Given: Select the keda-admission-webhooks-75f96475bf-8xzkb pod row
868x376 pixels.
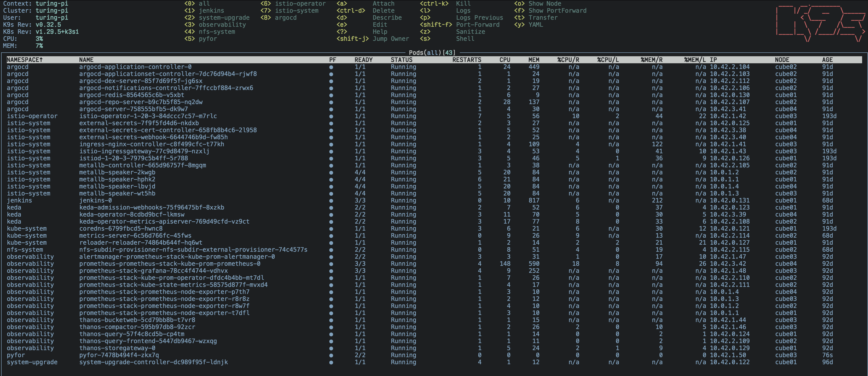Looking at the screenshot, I should click(x=434, y=208).
